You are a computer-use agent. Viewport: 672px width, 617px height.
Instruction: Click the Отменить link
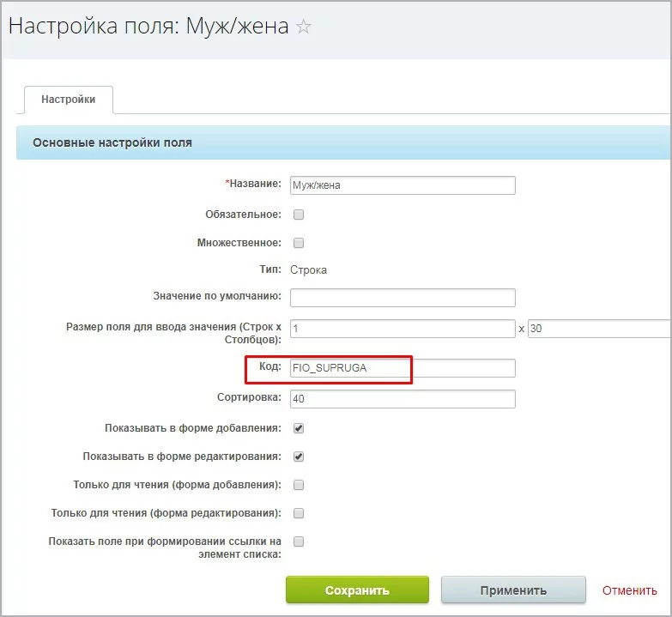pyautogui.click(x=629, y=590)
